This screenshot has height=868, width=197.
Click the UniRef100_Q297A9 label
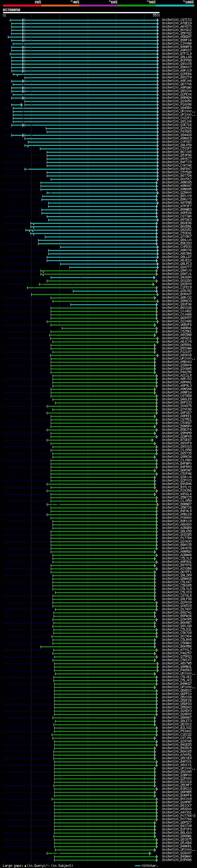pos(177,741)
